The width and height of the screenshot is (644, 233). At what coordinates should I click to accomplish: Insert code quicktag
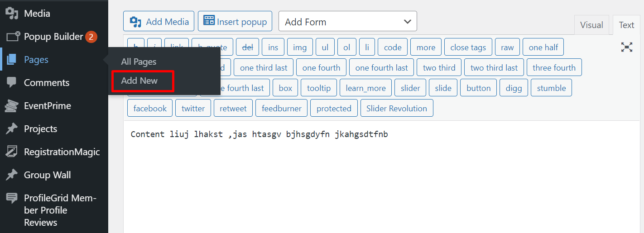coord(393,48)
